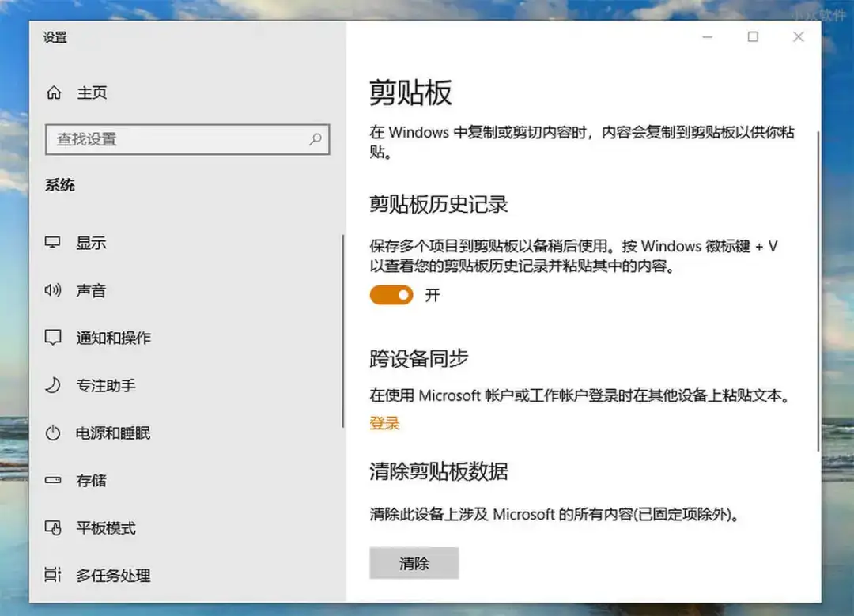Click the 通知和操作 notifications icon
The height and width of the screenshot is (616, 854).
(53, 338)
